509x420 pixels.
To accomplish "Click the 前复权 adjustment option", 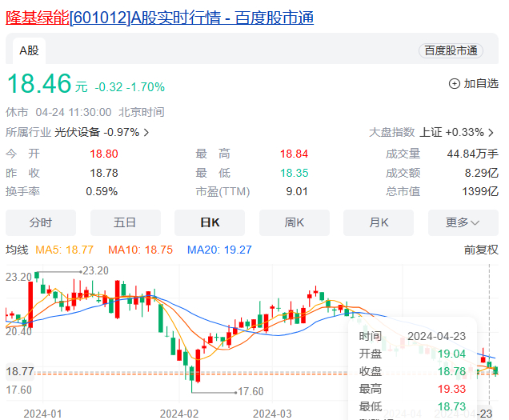I will tap(481, 250).
